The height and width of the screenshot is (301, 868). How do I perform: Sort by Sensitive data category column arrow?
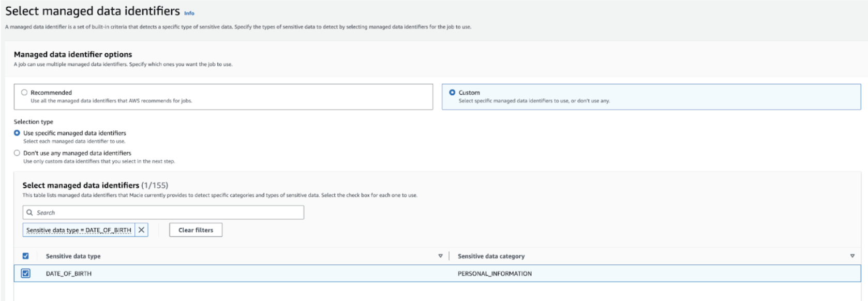coord(852,256)
